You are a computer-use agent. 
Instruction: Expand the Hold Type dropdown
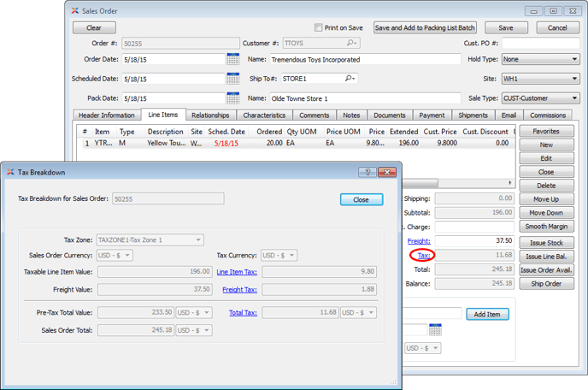[539, 60]
